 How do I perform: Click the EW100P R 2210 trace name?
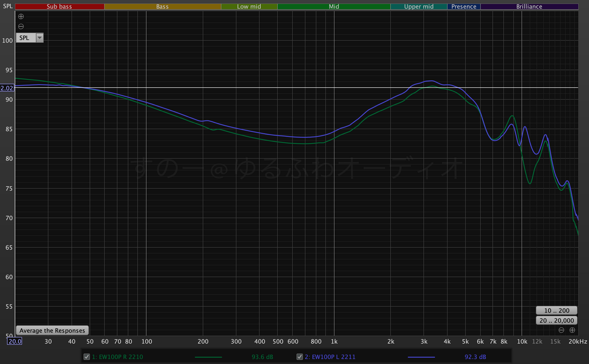[117, 357]
